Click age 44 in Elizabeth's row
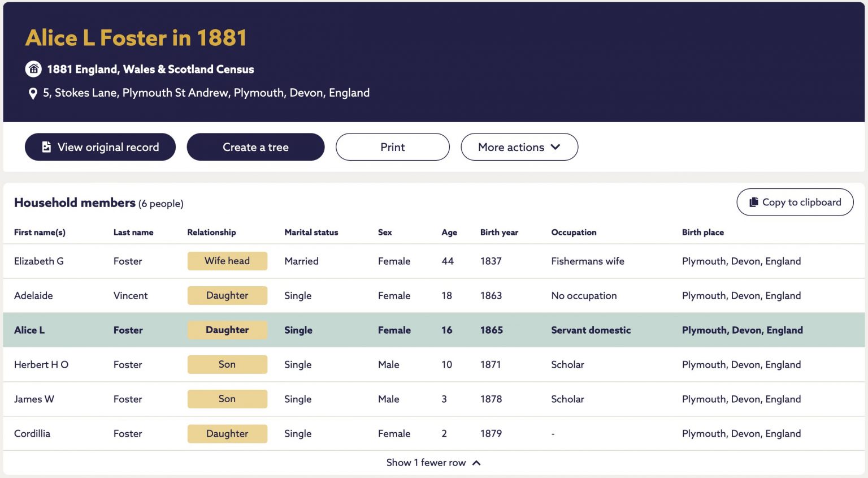Image resolution: width=868 pixels, height=478 pixels. coord(448,261)
